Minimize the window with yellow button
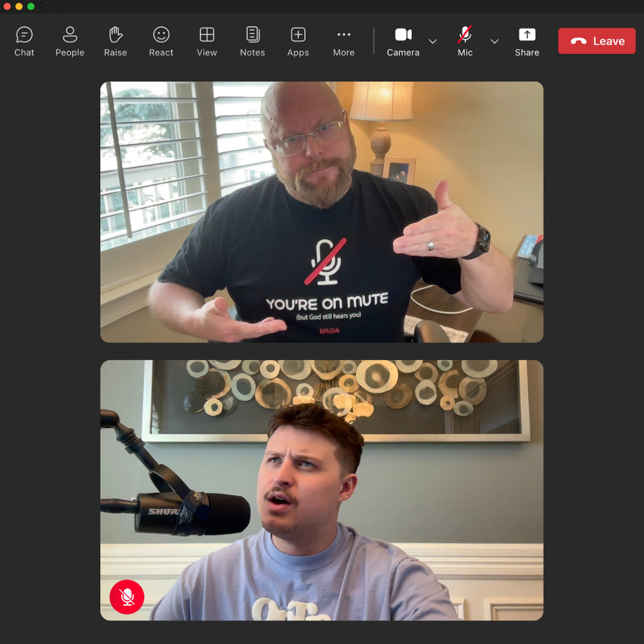644x644 pixels. click(19, 6)
